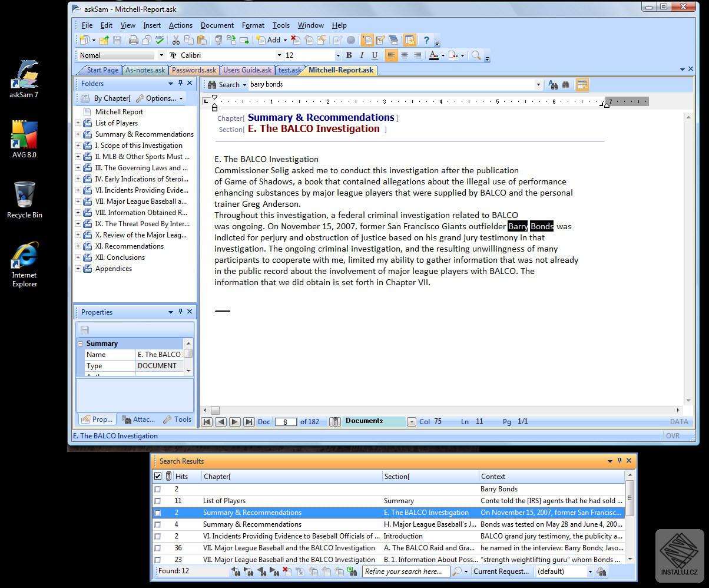Click the Open file folder icon

(104, 40)
